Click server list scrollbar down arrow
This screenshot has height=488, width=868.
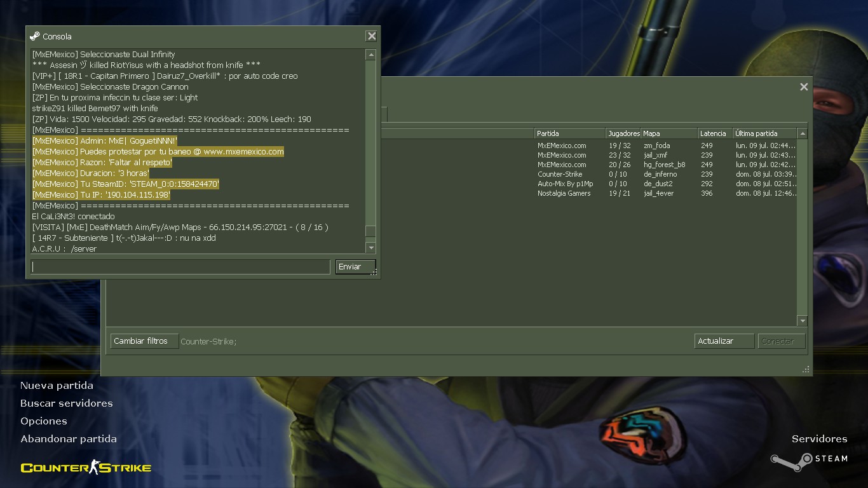(802, 321)
